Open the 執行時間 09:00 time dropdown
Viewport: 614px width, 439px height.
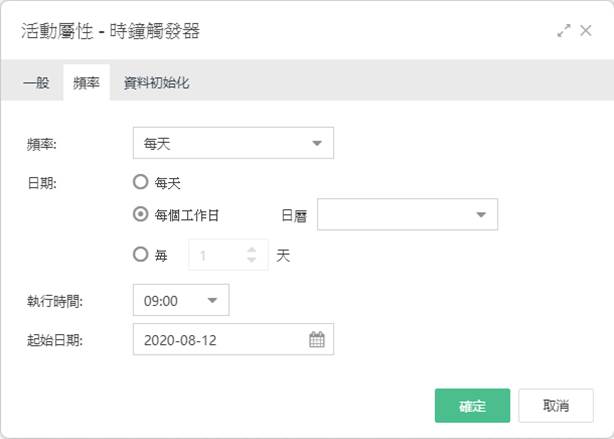(212, 300)
